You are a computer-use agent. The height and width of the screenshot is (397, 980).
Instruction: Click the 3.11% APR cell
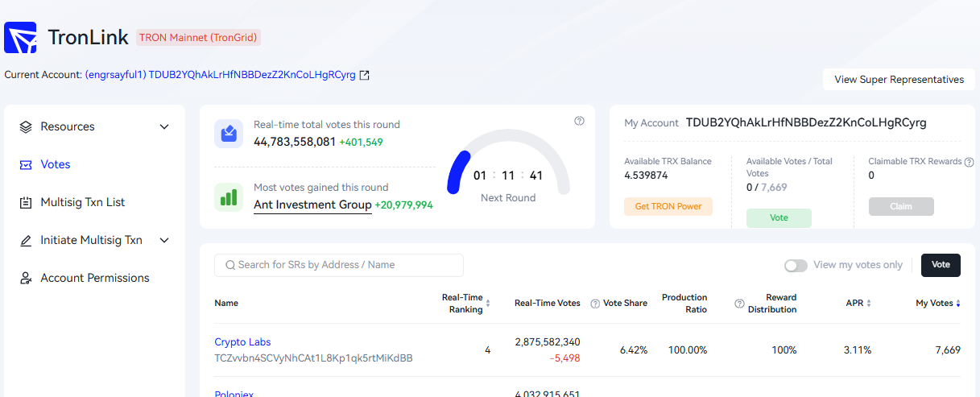pos(858,350)
